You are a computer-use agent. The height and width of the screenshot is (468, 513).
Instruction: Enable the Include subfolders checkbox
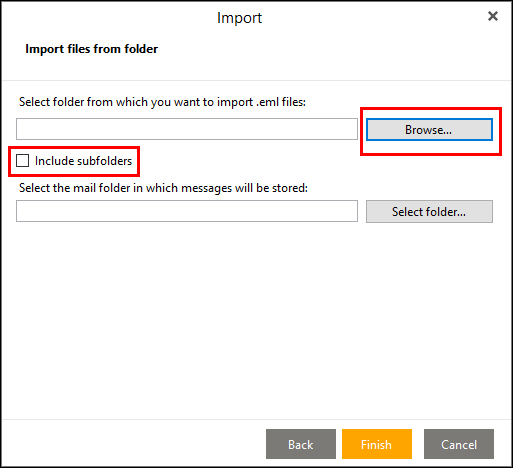[23, 161]
